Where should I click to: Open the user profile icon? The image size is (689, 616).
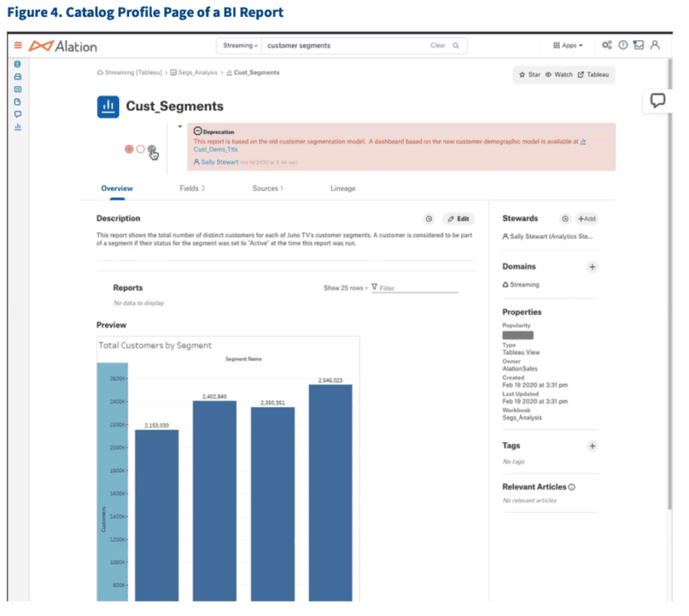(x=656, y=45)
